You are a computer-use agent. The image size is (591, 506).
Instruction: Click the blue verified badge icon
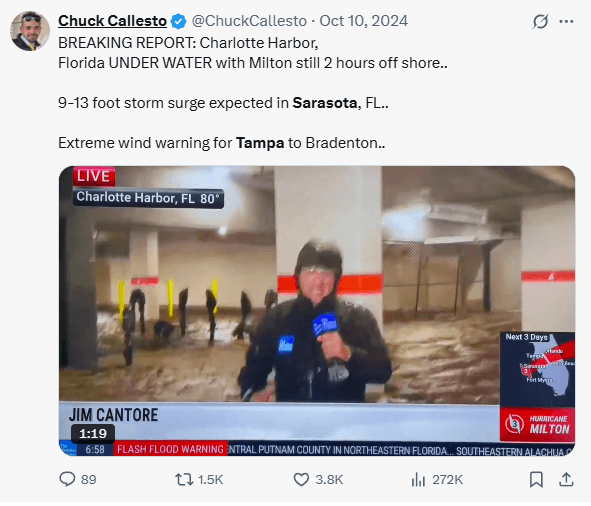pyautogui.click(x=179, y=21)
